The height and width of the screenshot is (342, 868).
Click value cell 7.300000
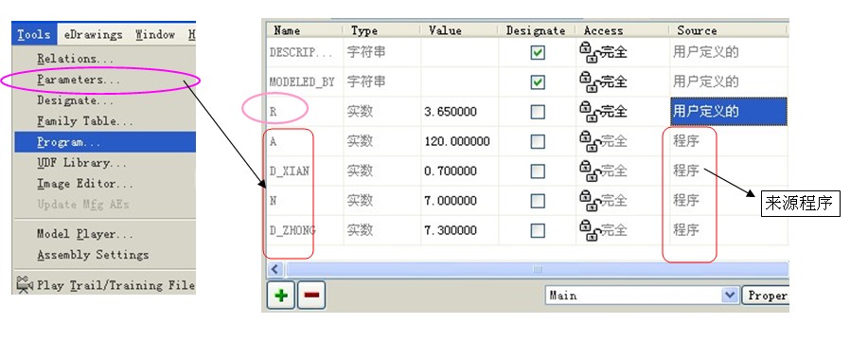tap(451, 230)
